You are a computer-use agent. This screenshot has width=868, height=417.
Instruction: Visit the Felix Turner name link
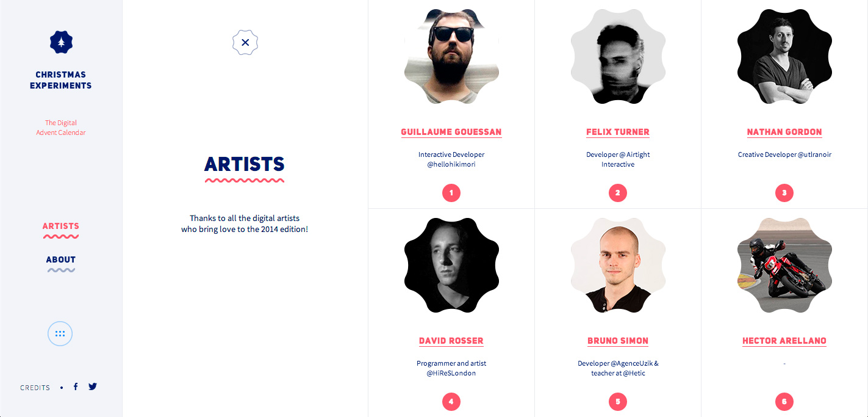618,132
